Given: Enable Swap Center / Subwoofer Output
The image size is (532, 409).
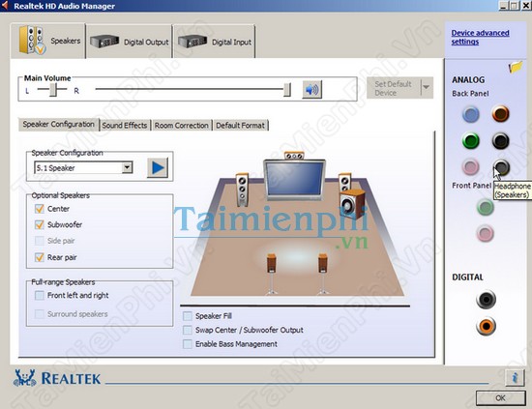Looking at the screenshot, I should pos(188,330).
